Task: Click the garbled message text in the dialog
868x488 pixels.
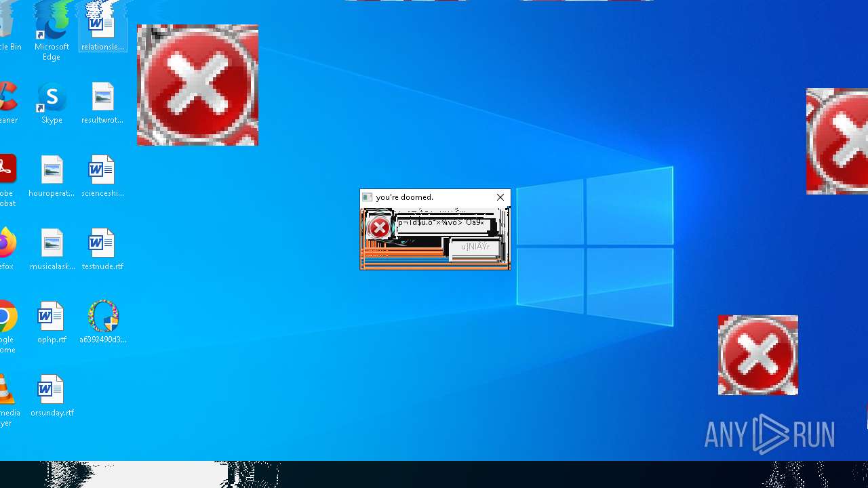Action: (x=441, y=222)
